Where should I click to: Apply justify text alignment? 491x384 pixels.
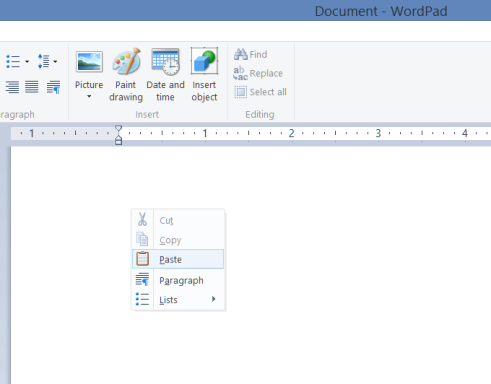click(32, 87)
